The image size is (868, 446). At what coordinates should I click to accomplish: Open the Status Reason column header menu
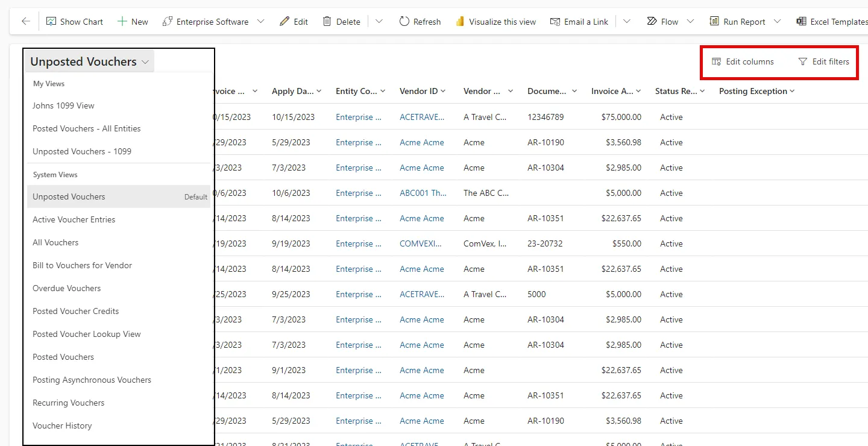tap(703, 91)
